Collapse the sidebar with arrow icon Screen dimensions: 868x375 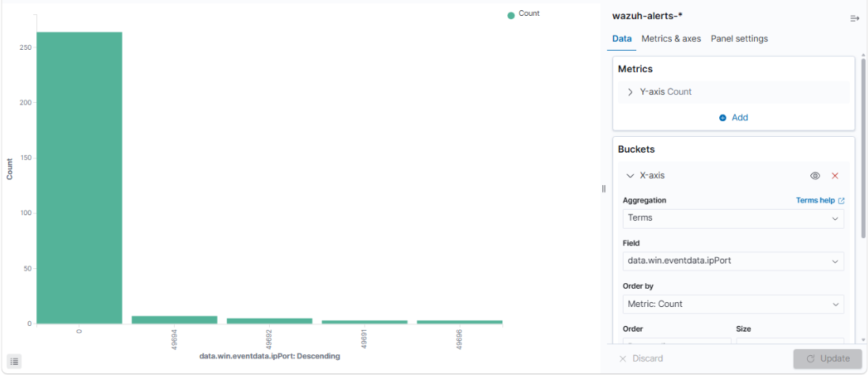pos(855,19)
